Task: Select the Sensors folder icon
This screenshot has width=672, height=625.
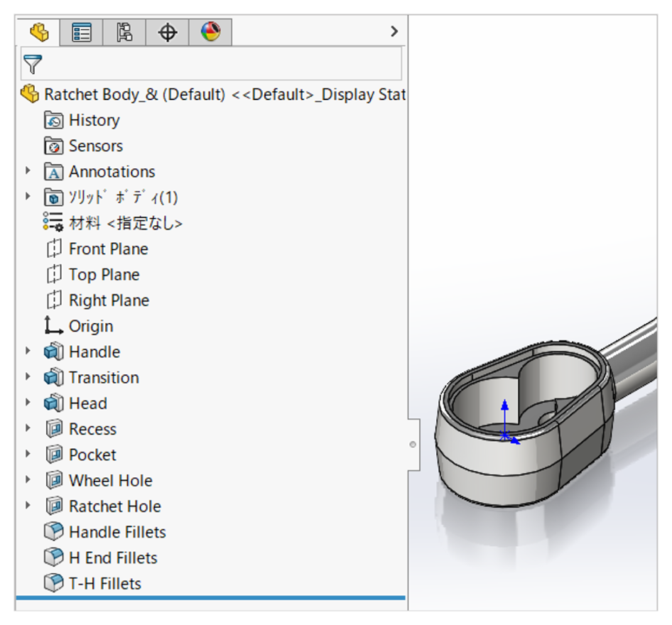Action: pos(54,146)
